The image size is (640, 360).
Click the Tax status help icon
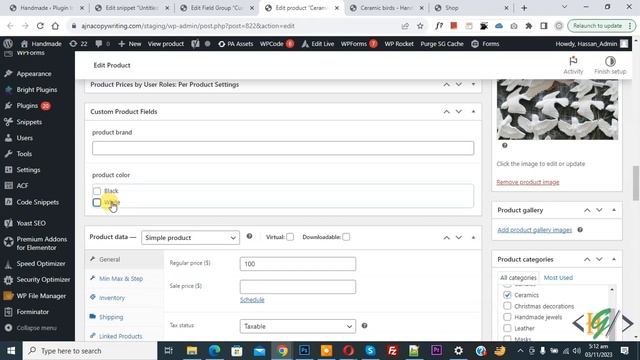pos(364,326)
